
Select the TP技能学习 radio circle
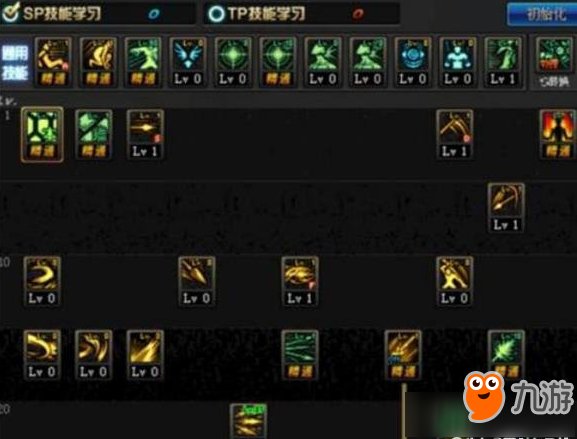pos(216,14)
